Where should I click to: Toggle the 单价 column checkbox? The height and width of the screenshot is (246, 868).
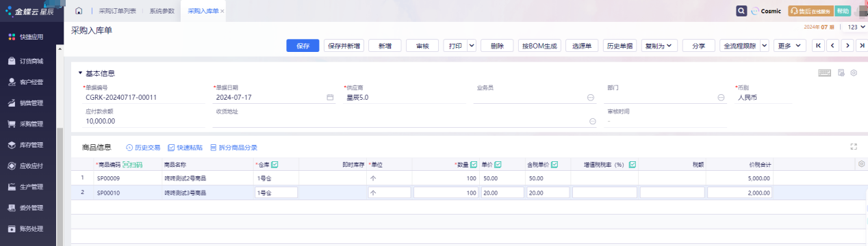click(498, 164)
